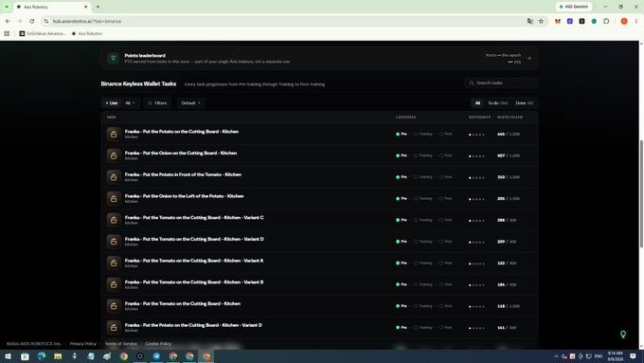Open the Privacy Policy link
Viewport: 644px width, 363px height.
pos(83,344)
